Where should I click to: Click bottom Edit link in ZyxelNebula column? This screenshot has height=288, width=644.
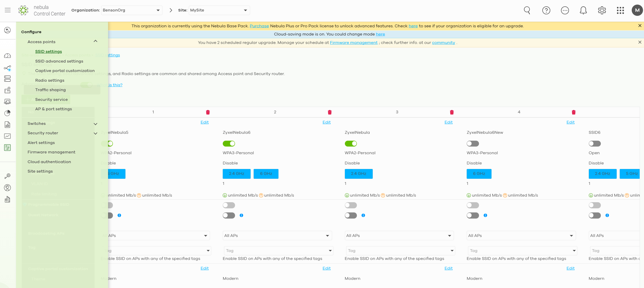449,268
